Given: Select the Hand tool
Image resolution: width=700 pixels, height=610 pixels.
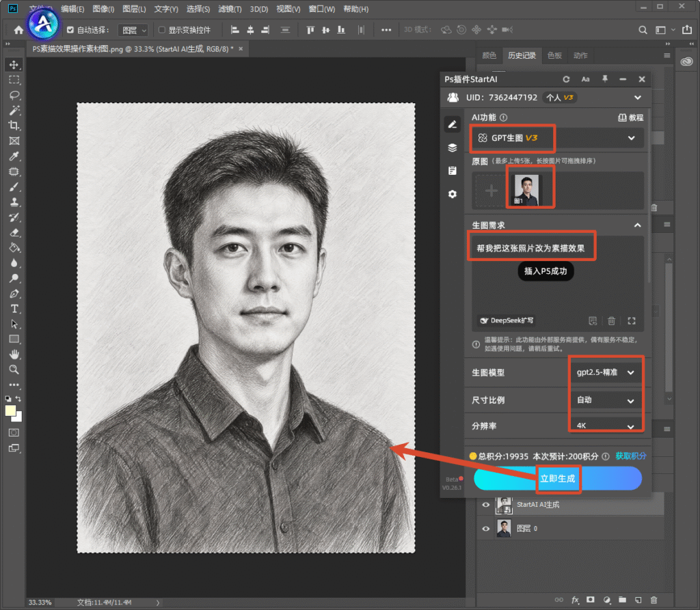Looking at the screenshot, I should pos(14,355).
